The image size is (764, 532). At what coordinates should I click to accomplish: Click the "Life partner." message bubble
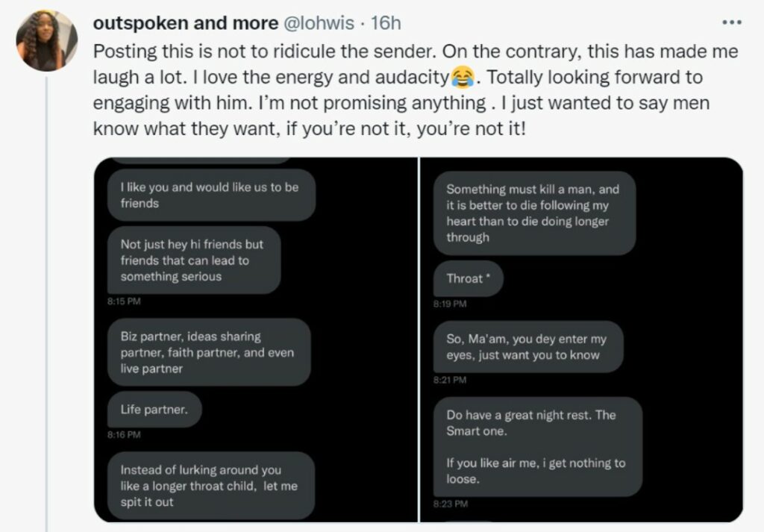tap(154, 410)
